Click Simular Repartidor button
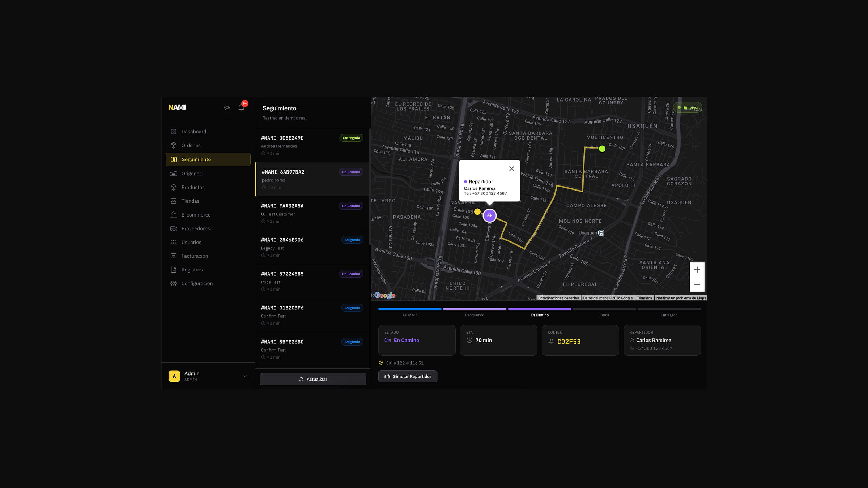Screen dimensions: 868x488 tap(408, 376)
